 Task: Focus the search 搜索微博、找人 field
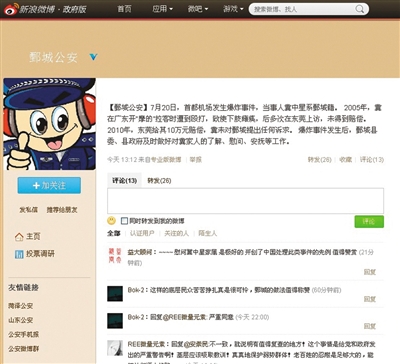tap(303, 9)
